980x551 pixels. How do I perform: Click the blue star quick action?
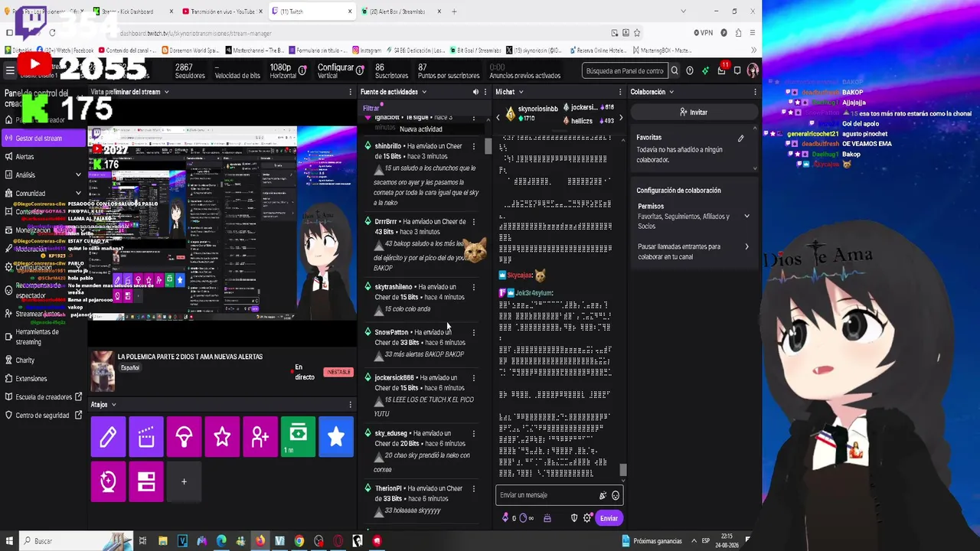point(336,437)
